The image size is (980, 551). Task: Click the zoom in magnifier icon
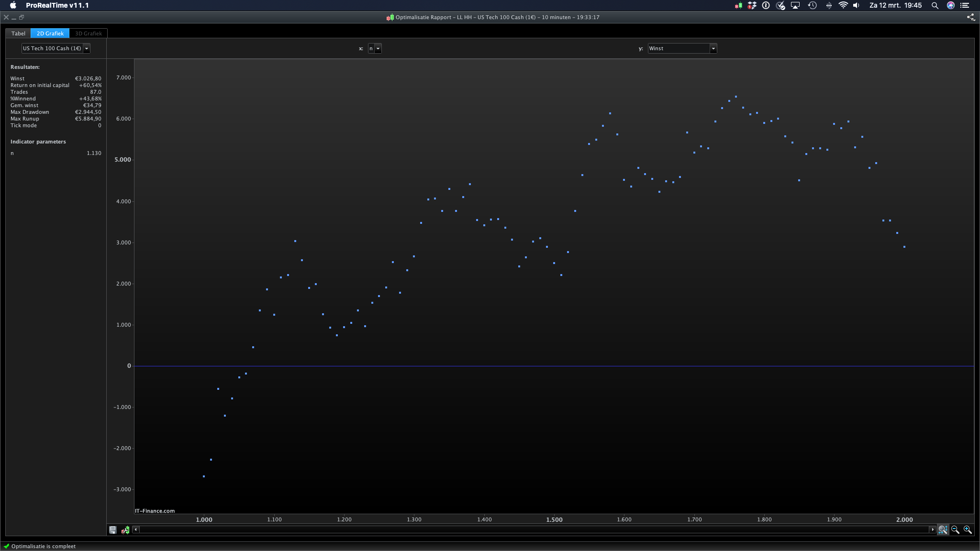click(968, 529)
